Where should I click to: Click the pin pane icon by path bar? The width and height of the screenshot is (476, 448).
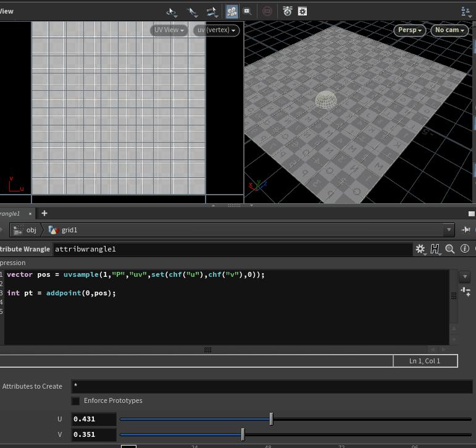pos(466,230)
